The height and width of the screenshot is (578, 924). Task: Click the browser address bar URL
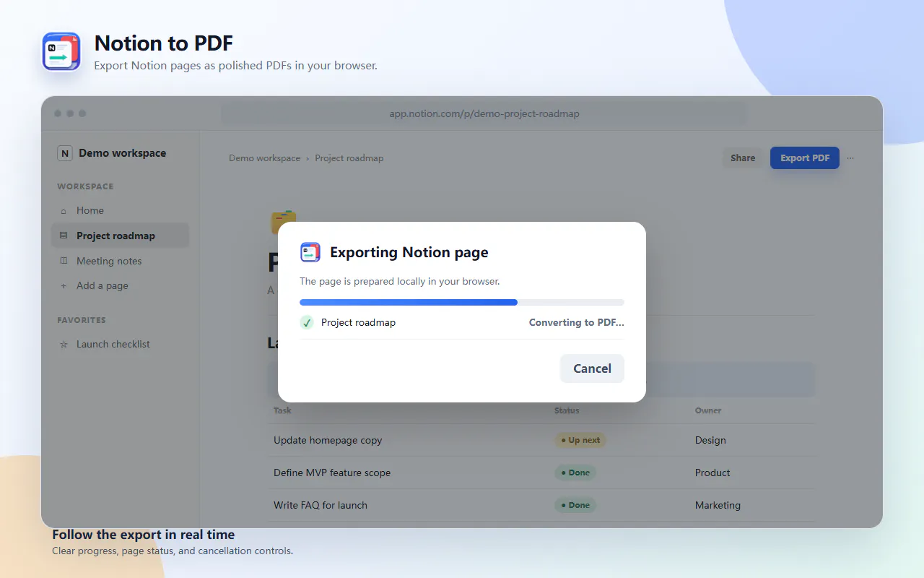[484, 113]
